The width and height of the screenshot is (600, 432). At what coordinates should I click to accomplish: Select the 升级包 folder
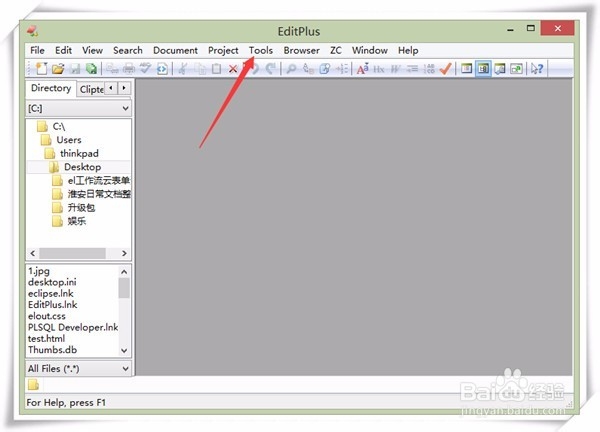pos(81,207)
